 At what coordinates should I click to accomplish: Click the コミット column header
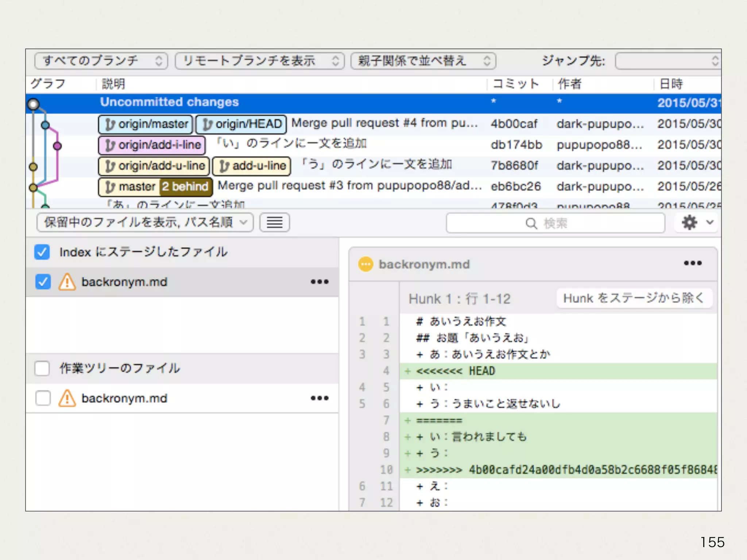(x=515, y=84)
